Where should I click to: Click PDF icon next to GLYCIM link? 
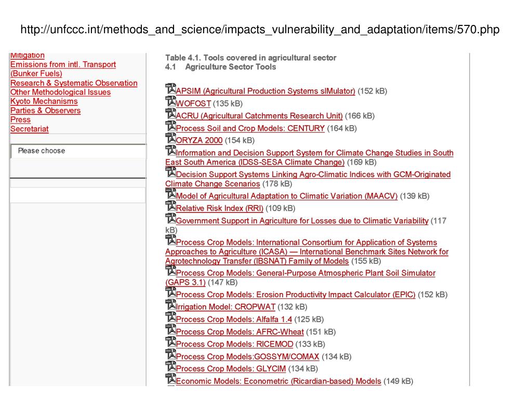coord(170,366)
